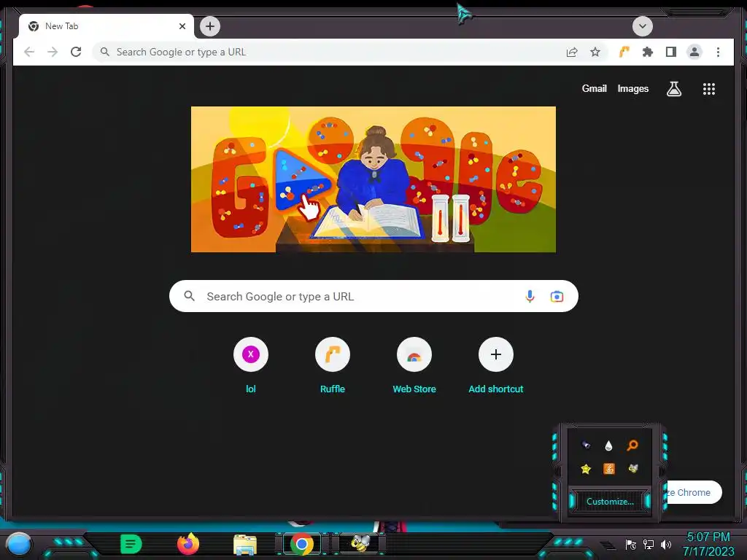Open the Ruffle extension in toolbar
The height and width of the screenshot is (560, 747).
tap(624, 52)
